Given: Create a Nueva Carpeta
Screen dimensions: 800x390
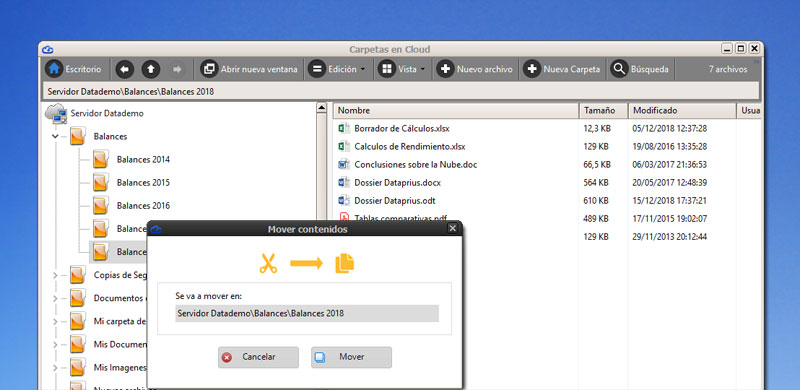Looking at the screenshot, I should 562,69.
